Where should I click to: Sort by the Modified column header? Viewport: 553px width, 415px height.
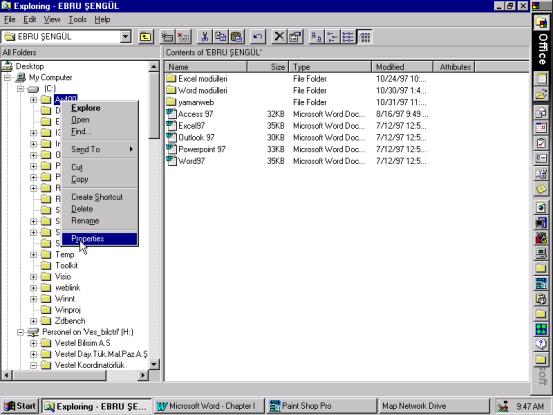point(402,67)
